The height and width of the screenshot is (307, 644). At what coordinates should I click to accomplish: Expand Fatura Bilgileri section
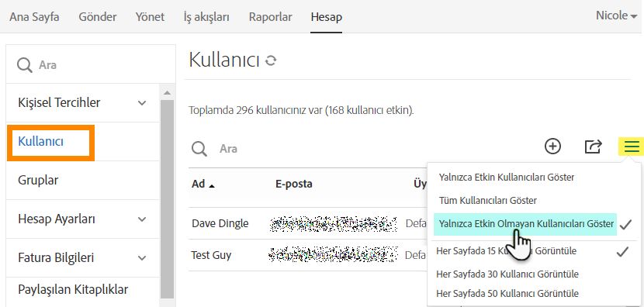tap(82, 257)
